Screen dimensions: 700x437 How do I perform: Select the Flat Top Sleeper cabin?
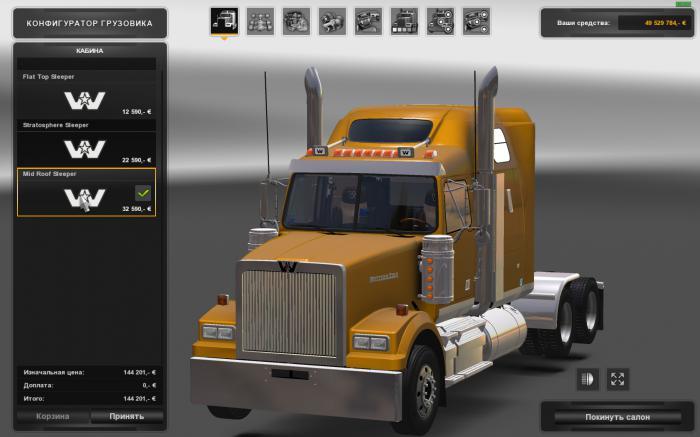(86, 96)
